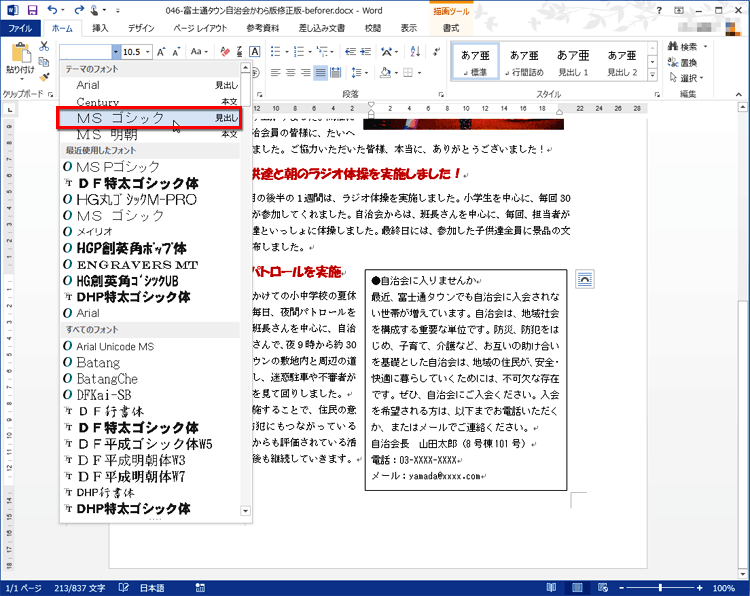Pick HG丸ゴシックM-PRO font

click(x=149, y=199)
